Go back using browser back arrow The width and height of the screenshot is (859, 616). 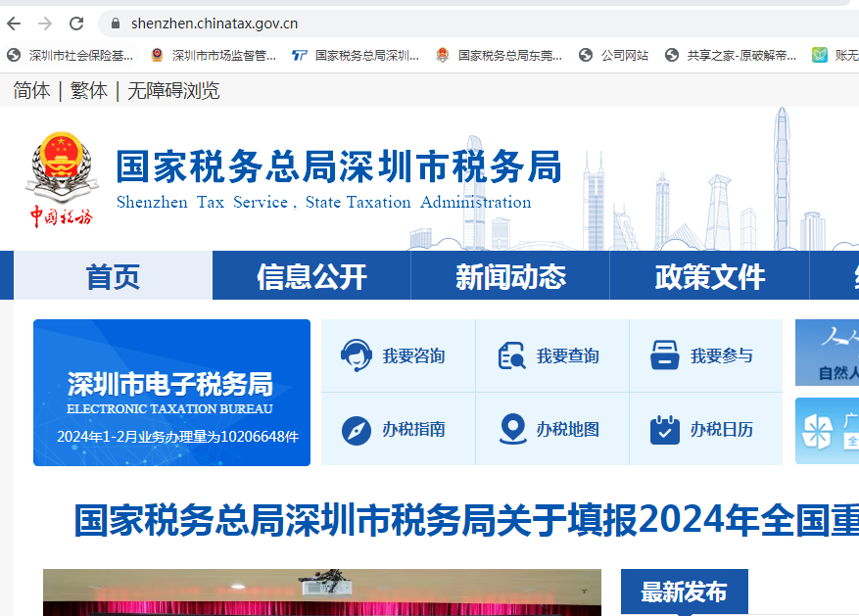click(14, 23)
